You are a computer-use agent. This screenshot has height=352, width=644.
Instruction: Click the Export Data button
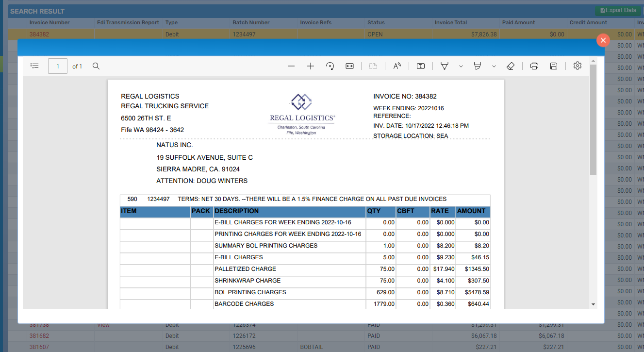[x=618, y=10]
